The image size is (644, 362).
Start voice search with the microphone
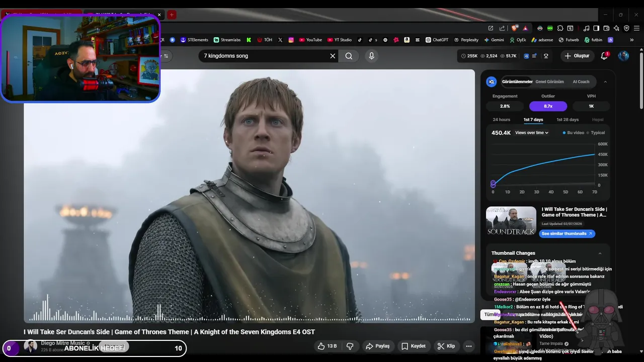pos(372,56)
